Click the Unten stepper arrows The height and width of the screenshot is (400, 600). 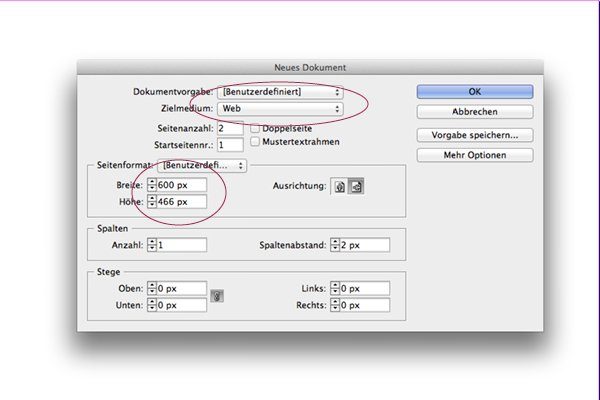click(152, 305)
